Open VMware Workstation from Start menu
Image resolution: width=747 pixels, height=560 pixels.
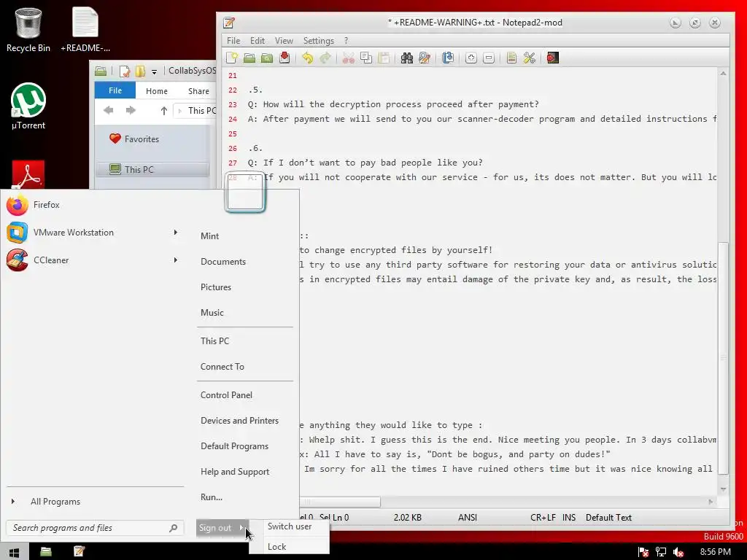(x=90, y=233)
